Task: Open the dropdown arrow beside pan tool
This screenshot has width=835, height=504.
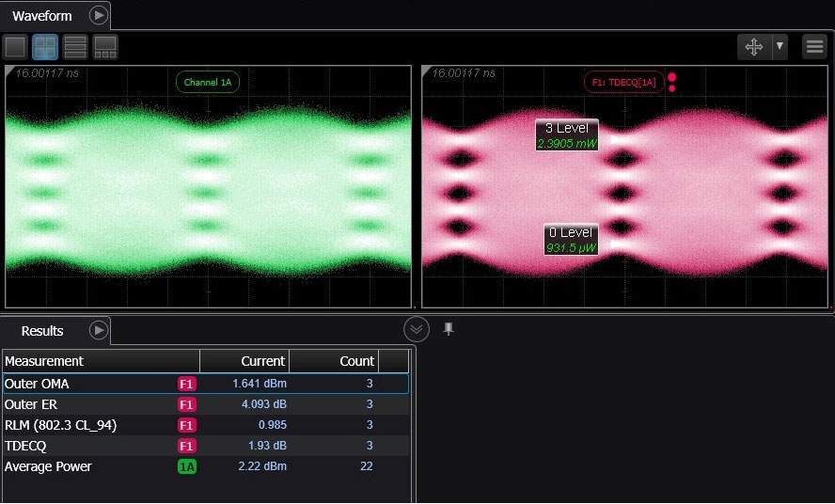Action: (x=779, y=47)
